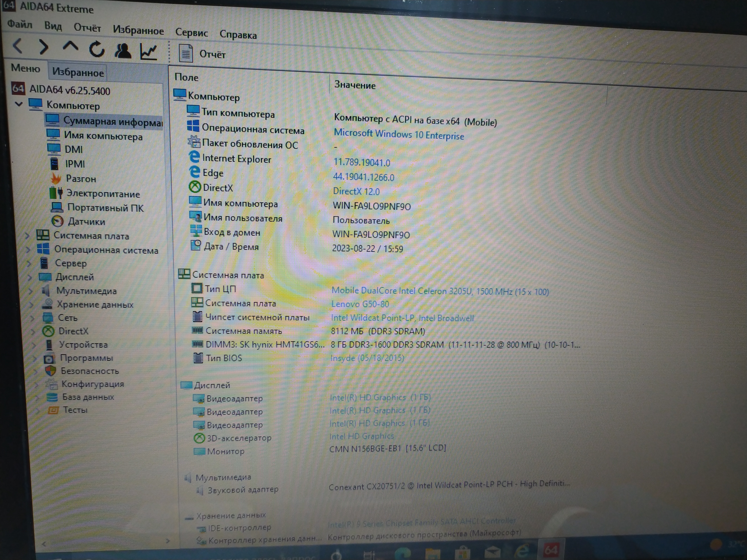The height and width of the screenshot is (560, 747).
Task: Open the Mobile DualCore Intel Celeron 3205U link
Action: [440, 291]
